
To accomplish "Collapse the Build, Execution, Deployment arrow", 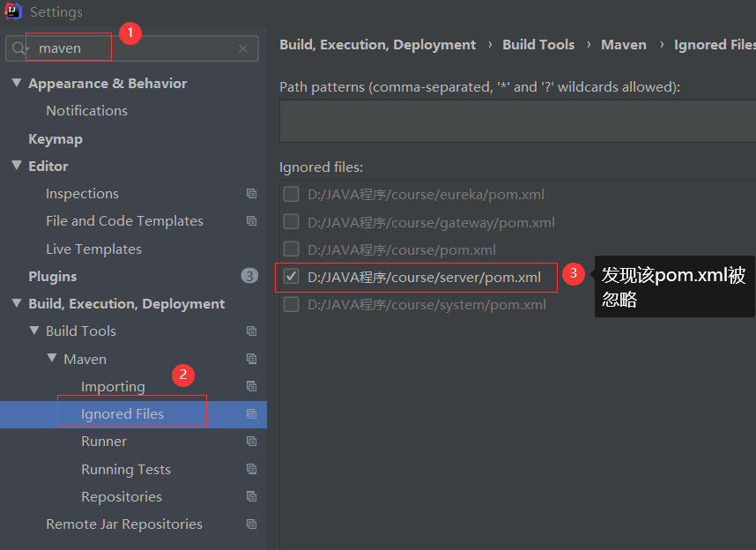I will 17,303.
